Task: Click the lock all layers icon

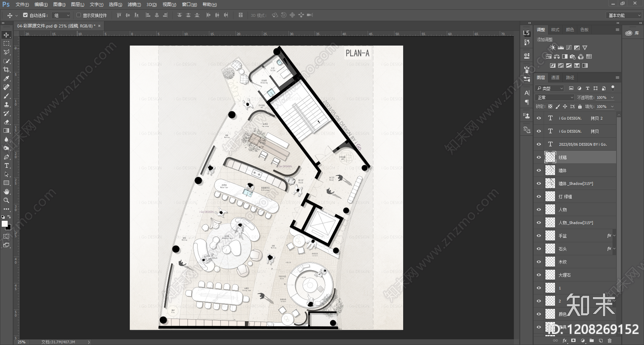Action: (x=580, y=107)
